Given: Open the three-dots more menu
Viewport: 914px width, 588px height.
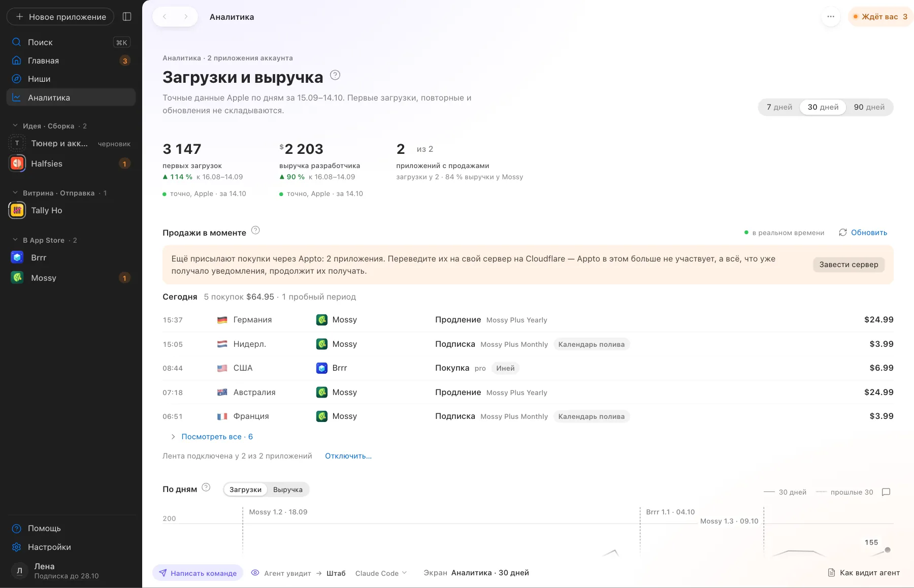Looking at the screenshot, I should 831,17.
